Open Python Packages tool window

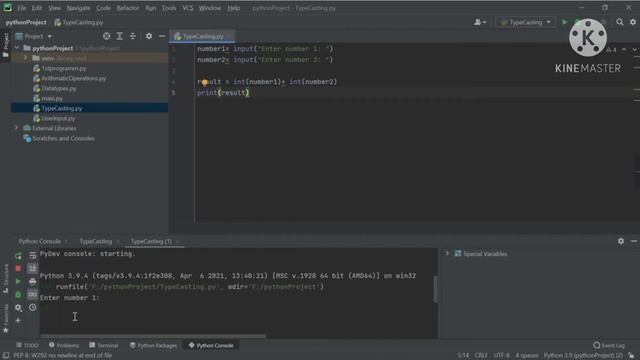point(153,345)
